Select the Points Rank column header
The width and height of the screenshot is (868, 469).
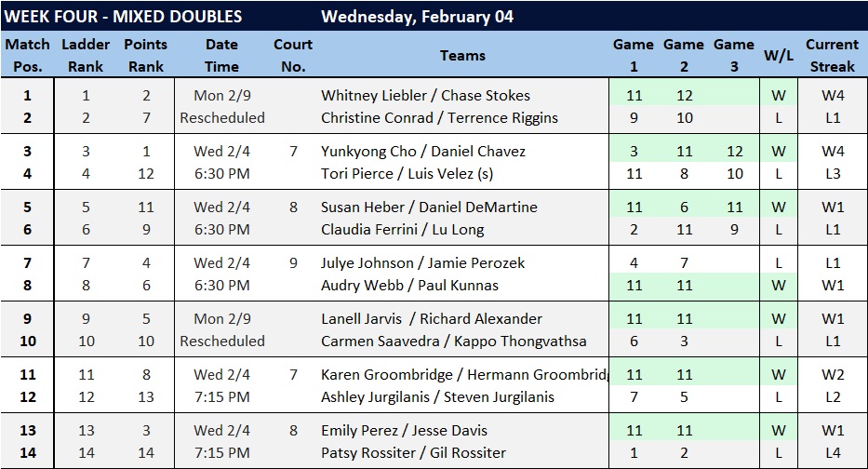146,56
